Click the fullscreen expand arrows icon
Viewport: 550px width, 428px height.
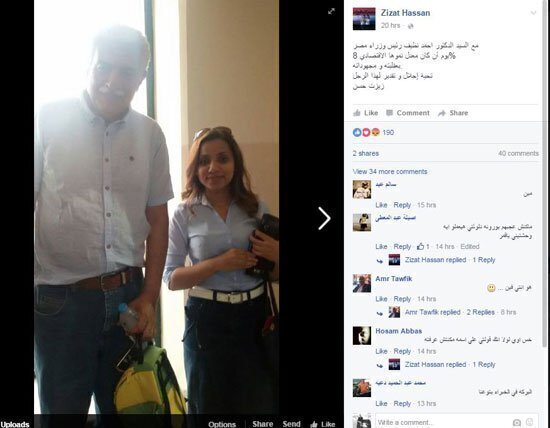pyautogui.click(x=331, y=11)
